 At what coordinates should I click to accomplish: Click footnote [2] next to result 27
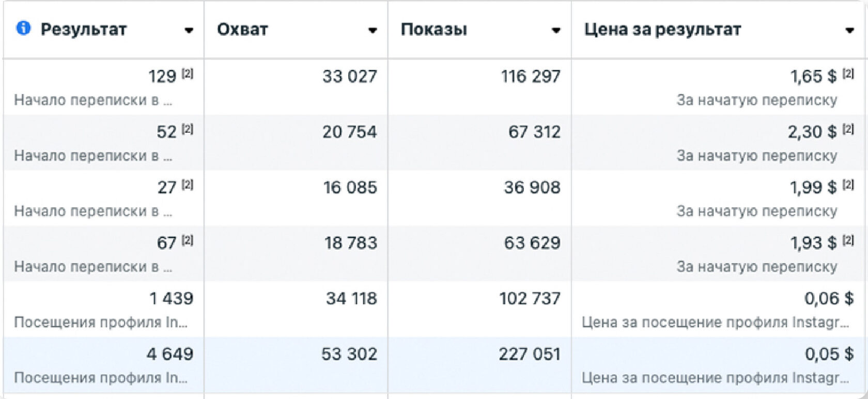coord(188,185)
